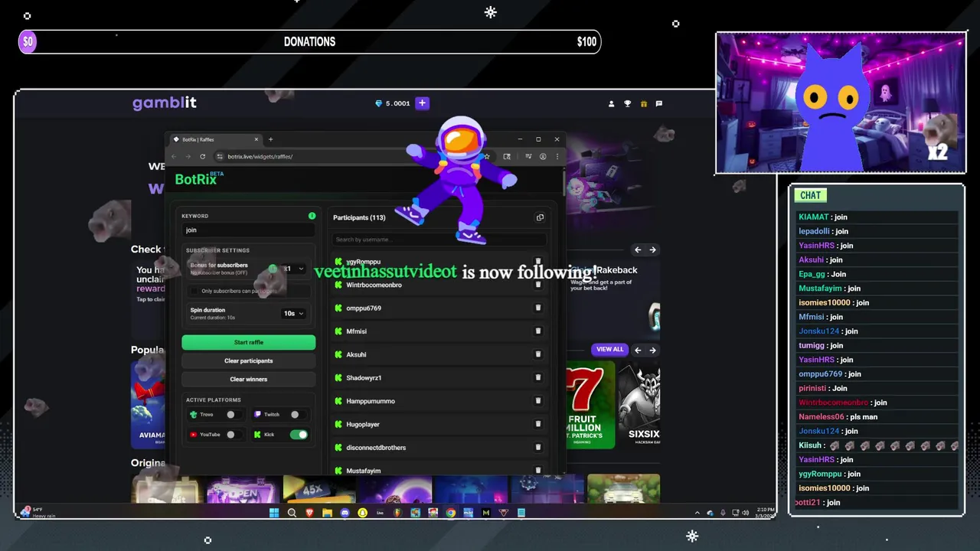Click Clear winners button
This screenshot has height=551, width=980.
click(x=249, y=379)
